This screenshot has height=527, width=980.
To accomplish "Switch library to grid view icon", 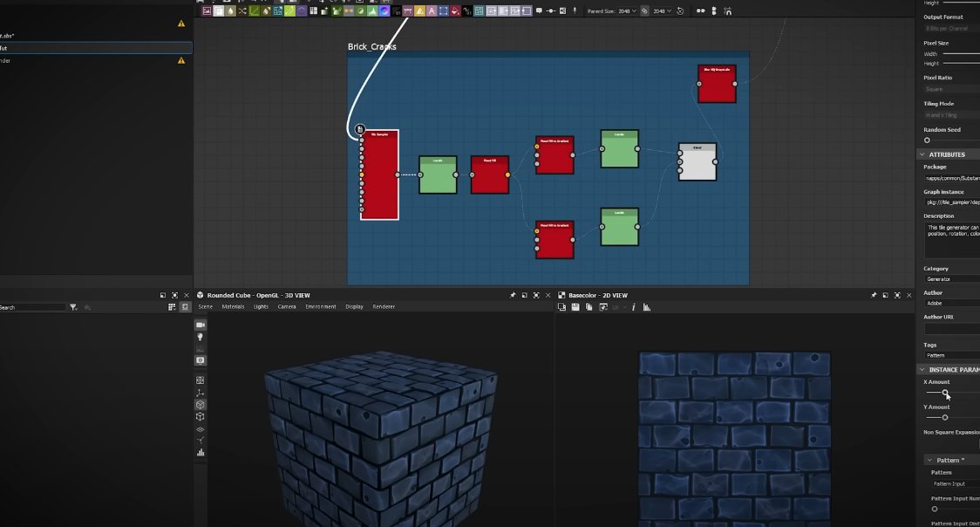I will (x=171, y=307).
